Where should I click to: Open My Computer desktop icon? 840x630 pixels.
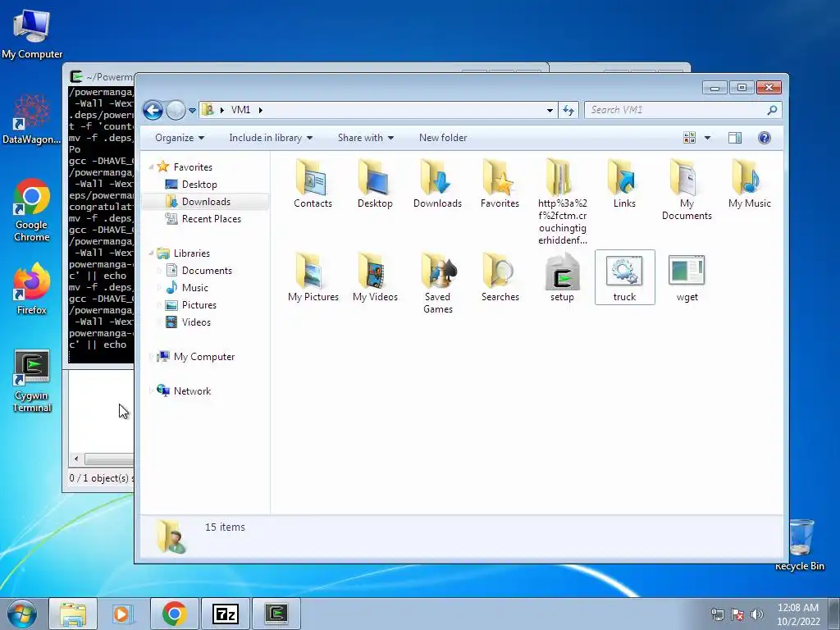pos(32,33)
